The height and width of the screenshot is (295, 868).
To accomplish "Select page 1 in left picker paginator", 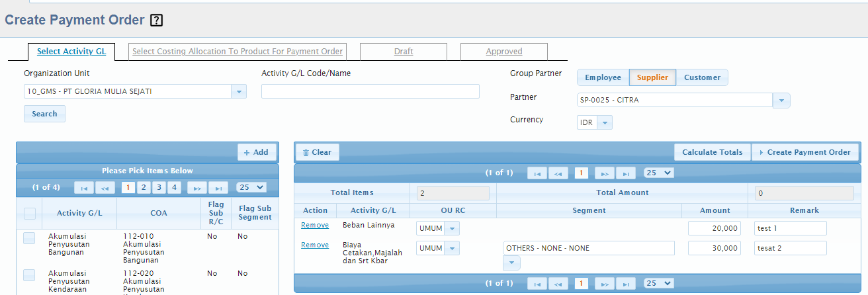I will (x=128, y=188).
